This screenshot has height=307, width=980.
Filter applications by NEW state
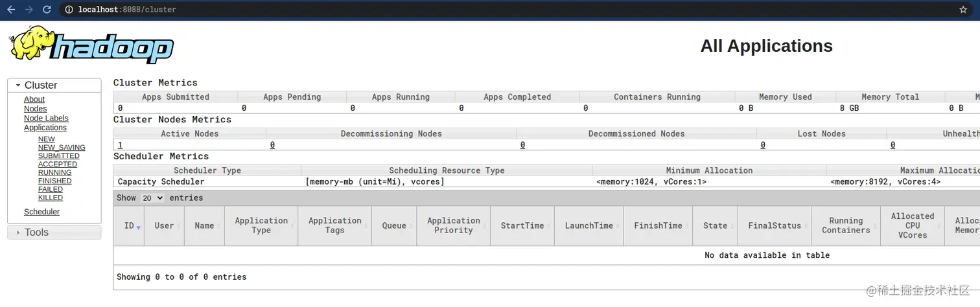pyautogui.click(x=47, y=139)
